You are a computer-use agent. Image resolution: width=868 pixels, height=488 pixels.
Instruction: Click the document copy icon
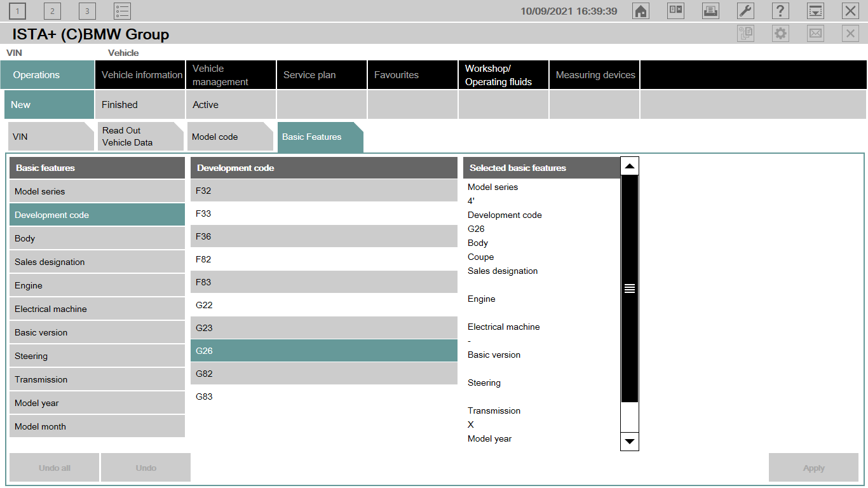[745, 34]
